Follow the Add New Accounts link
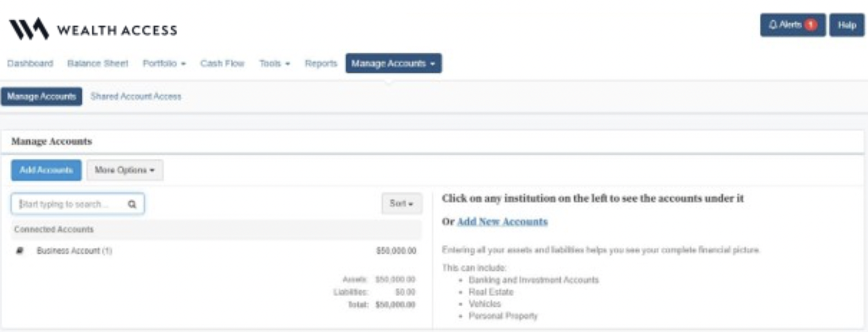 coord(502,221)
